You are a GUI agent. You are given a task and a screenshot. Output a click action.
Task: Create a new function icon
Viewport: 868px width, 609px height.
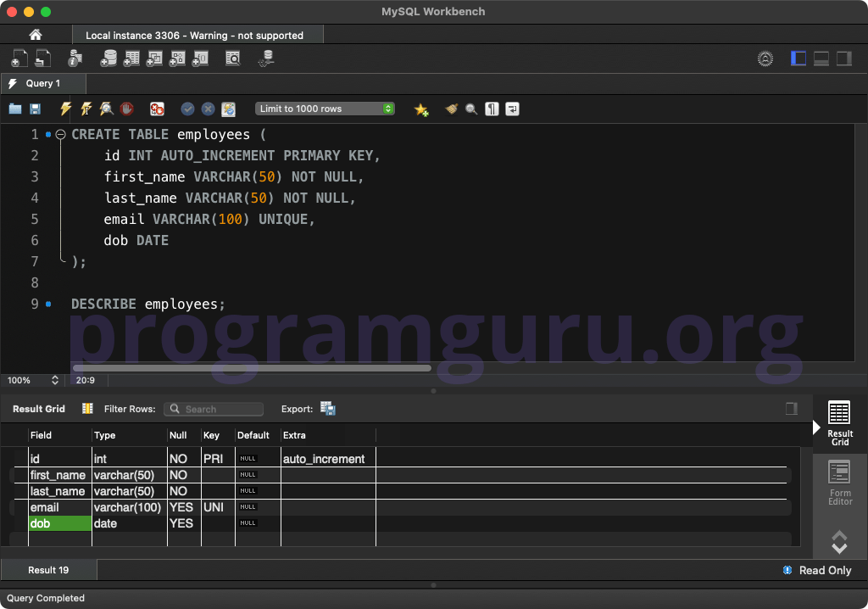[x=200, y=59]
